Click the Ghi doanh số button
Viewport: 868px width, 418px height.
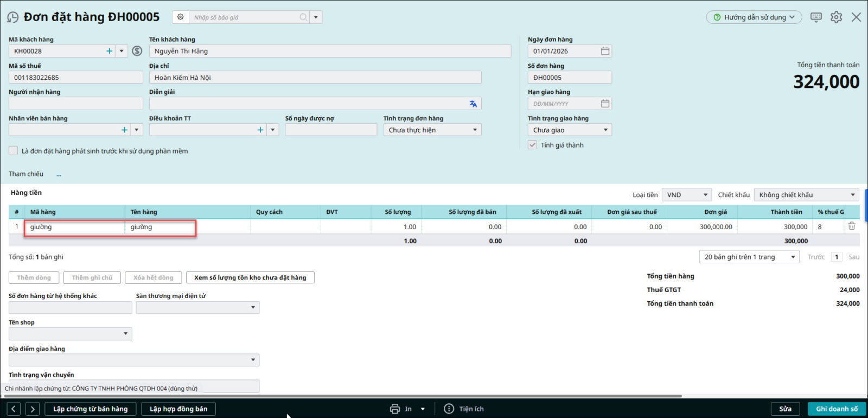tap(837, 409)
